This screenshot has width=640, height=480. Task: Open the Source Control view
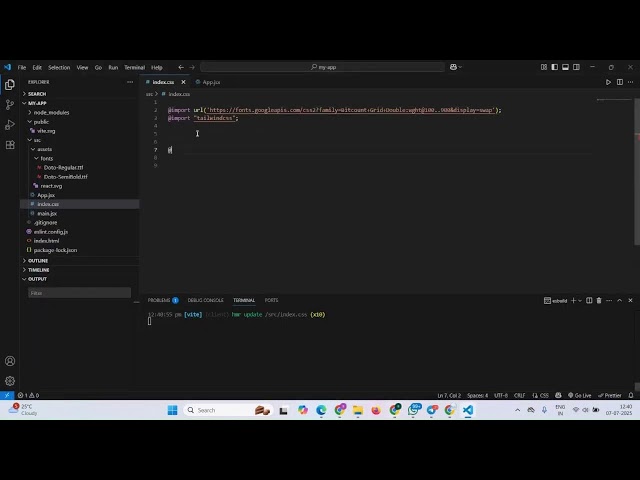tap(10, 104)
